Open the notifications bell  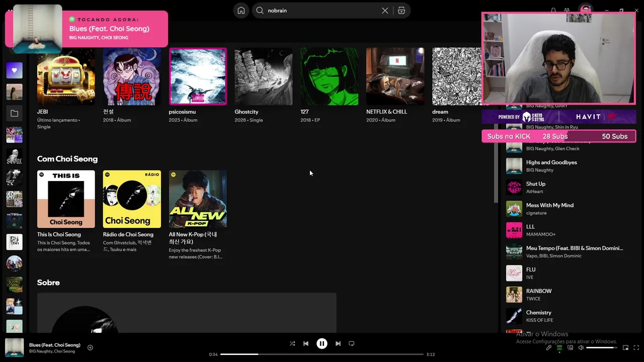coord(553,10)
